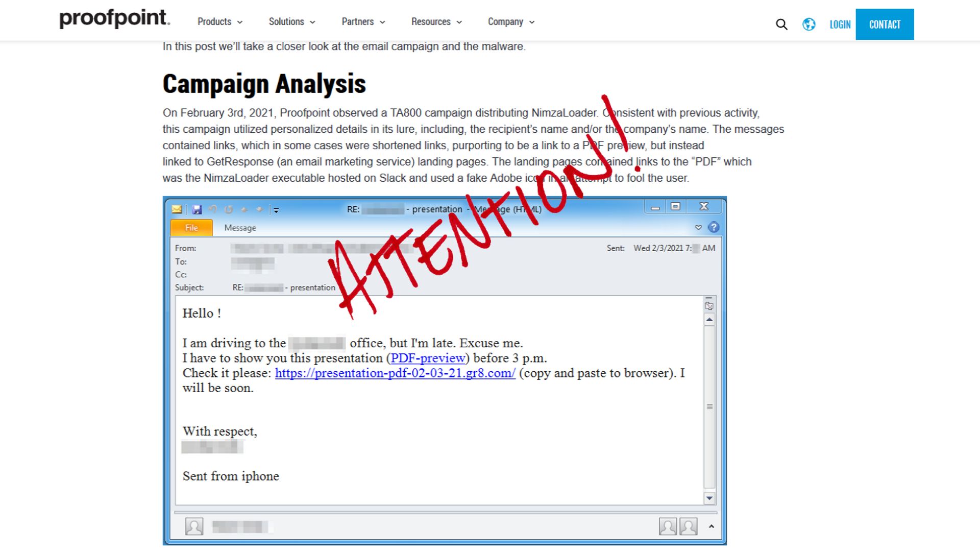Open the Partners dropdown
Screen dimensions: 980x551
pos(363,22)
